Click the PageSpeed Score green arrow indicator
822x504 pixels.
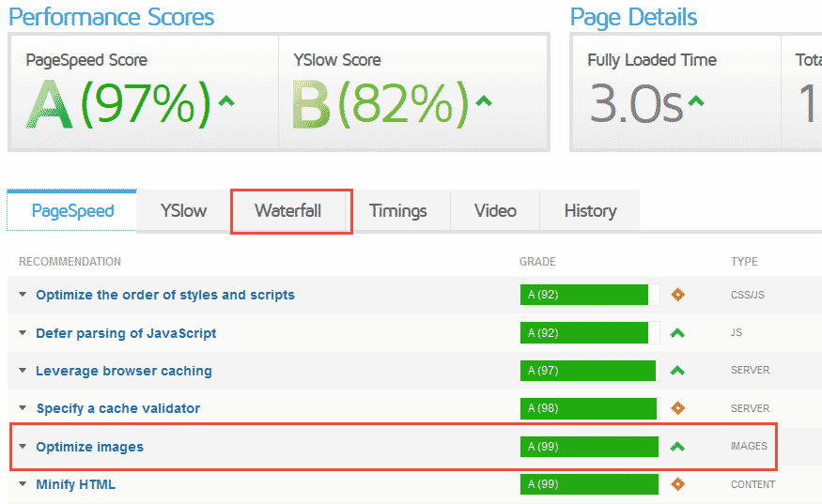(x=225, y=101)
